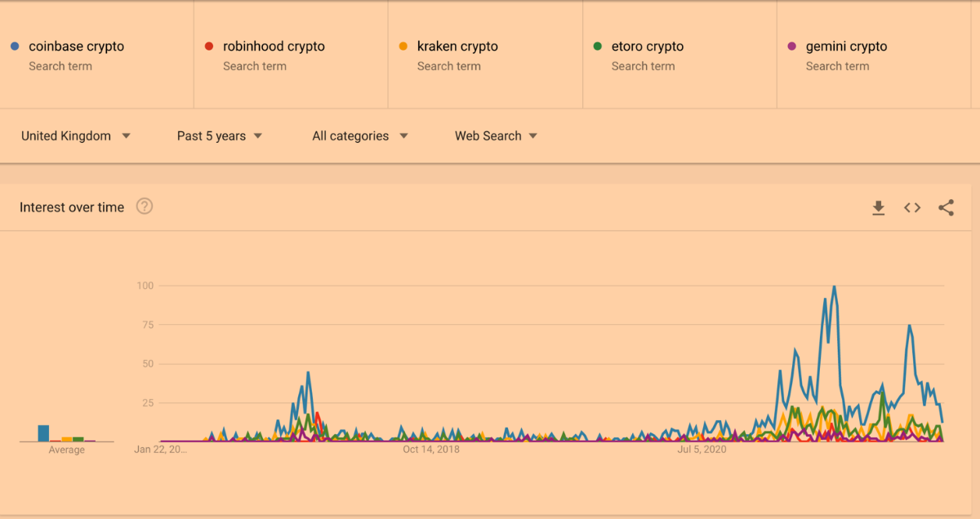This screenshot has width=980, height=519.
Task: Click the blue coinbase Average bar
Action: 43,433
